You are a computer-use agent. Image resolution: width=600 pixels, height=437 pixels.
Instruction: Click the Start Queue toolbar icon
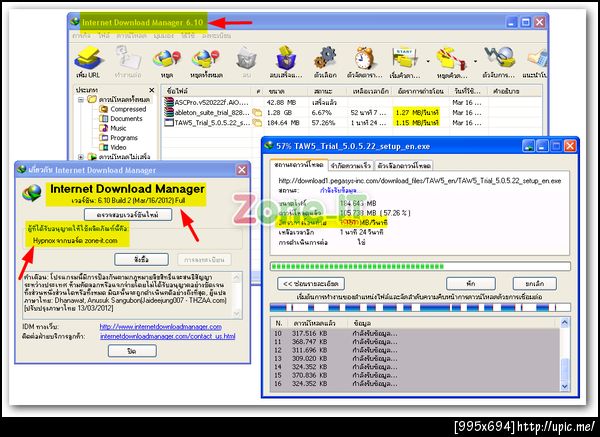point(405,63)
